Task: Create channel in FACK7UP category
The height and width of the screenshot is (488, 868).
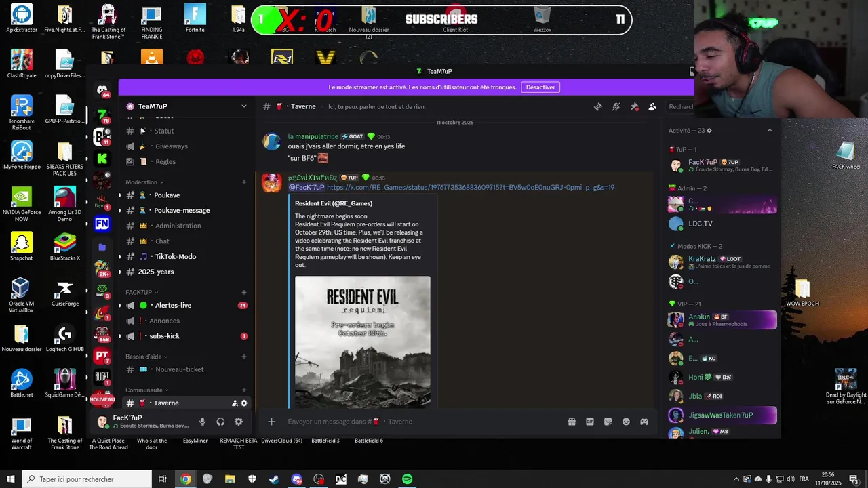Action: 244,292
